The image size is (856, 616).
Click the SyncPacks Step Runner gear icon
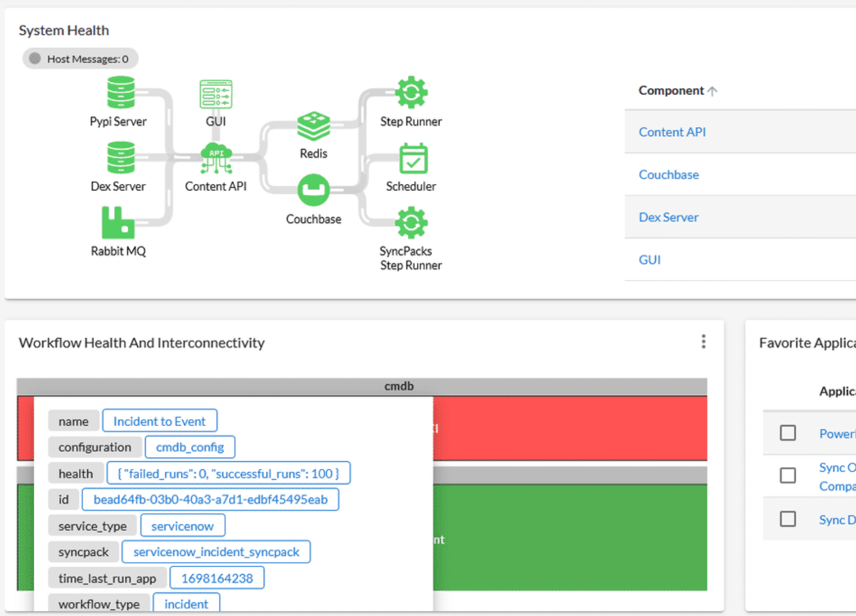tap(410, 223)
